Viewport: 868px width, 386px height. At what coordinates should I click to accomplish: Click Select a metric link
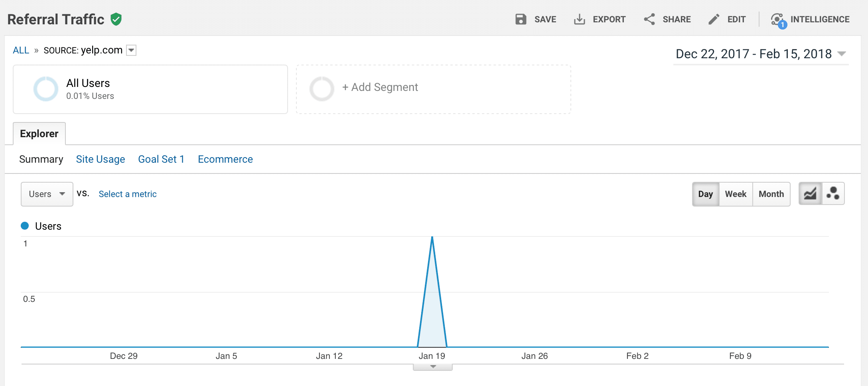128,194
